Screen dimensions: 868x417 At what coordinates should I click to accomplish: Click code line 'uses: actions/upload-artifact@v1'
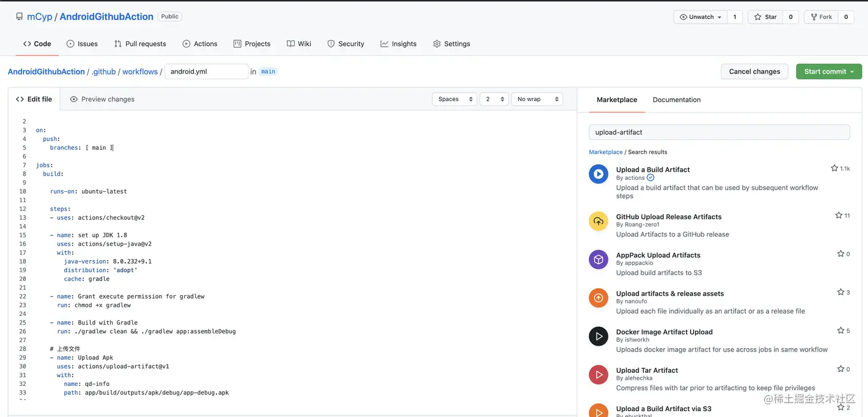[113, 366]
